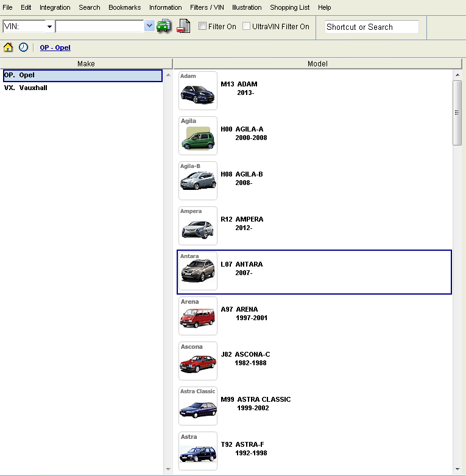
Task: Open the Filters / VIN menu
Action: pyautogui.click(x=207, y=7)
